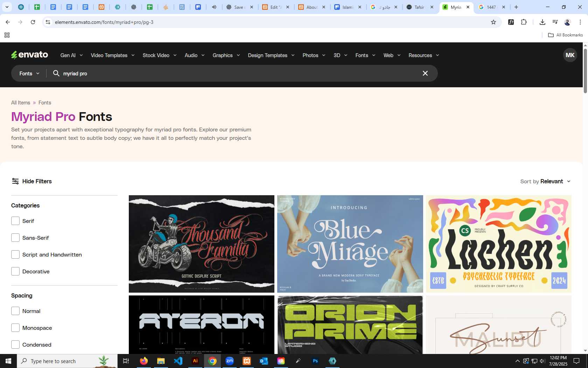Open Lachen psychedelic typeface thumbnail
This screenshot has height=368, width=588.
pos(499,244)
